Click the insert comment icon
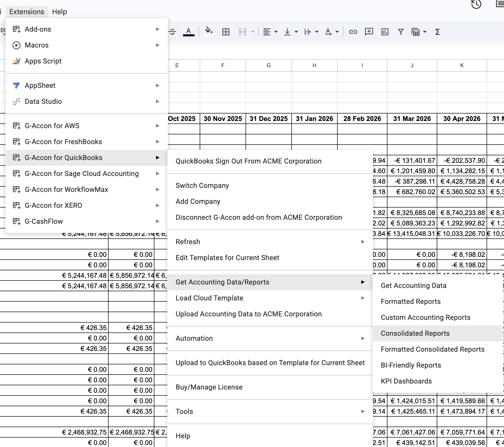The height and width of the screenshot is (447, 504). pos(369,32)
